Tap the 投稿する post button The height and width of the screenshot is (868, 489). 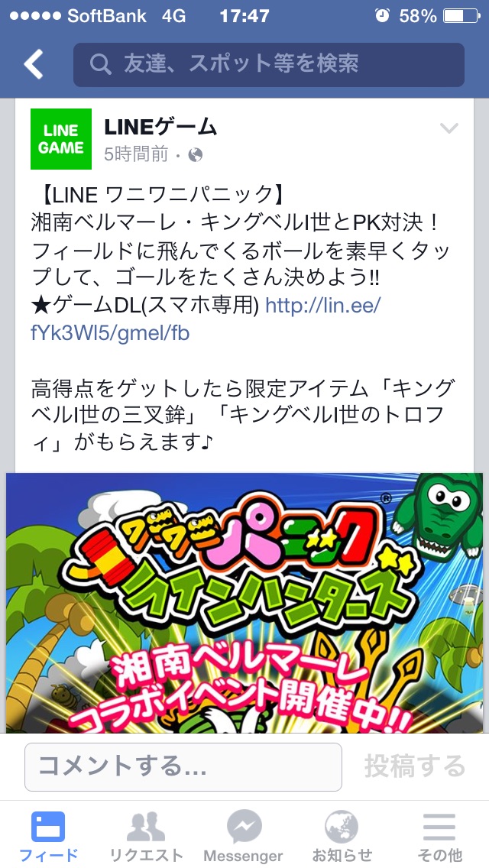415,766
